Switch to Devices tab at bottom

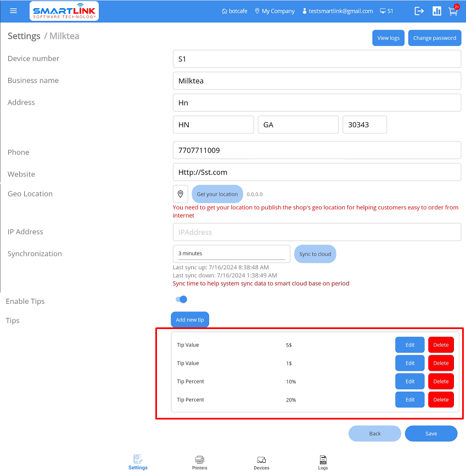[261, 462]
